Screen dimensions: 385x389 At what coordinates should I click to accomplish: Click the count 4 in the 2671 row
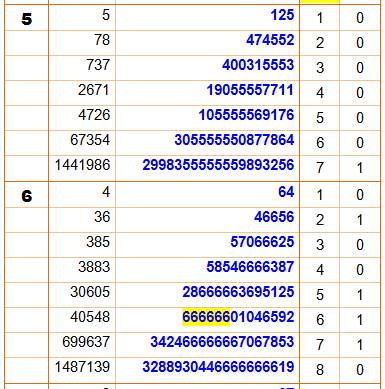point(320,93)
